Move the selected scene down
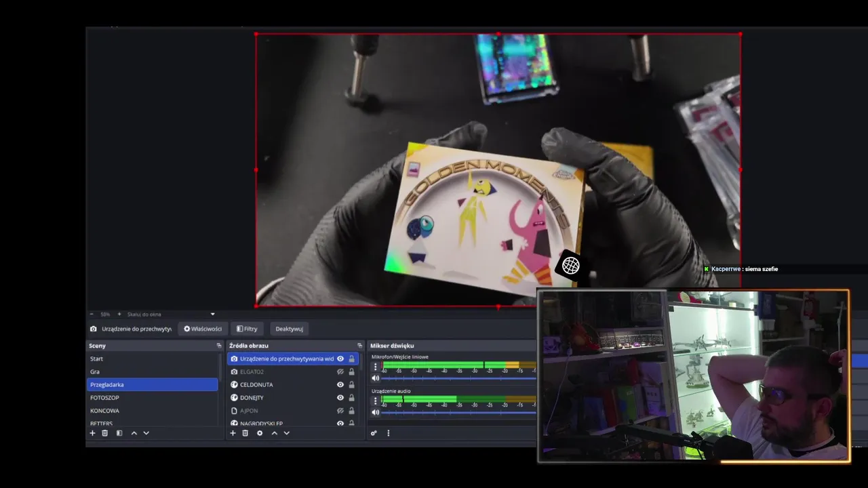 (x=146, y=433)
